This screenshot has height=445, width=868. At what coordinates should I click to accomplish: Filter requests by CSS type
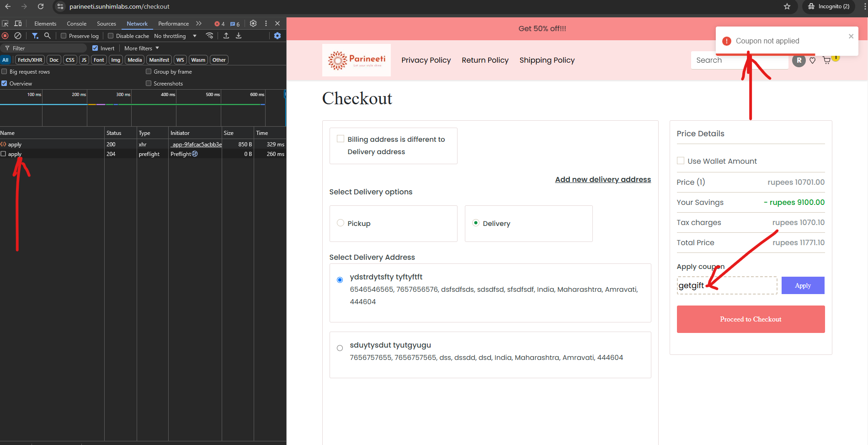(70, 60)
